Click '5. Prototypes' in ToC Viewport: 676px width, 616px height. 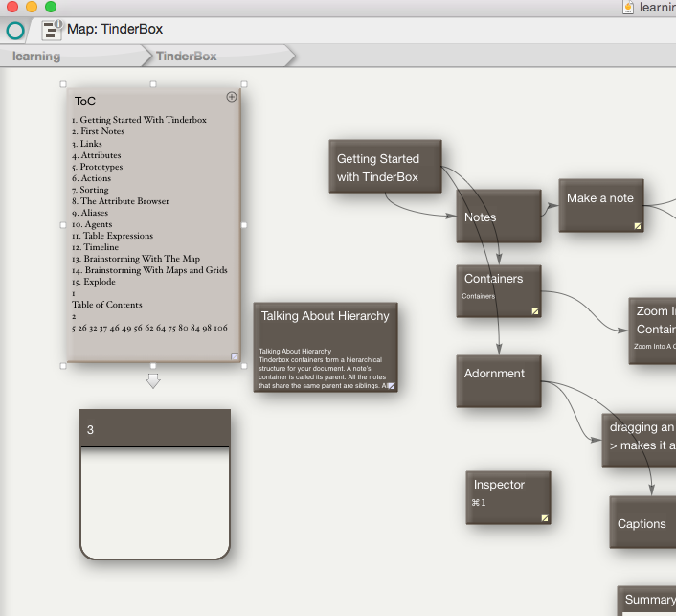97,167
